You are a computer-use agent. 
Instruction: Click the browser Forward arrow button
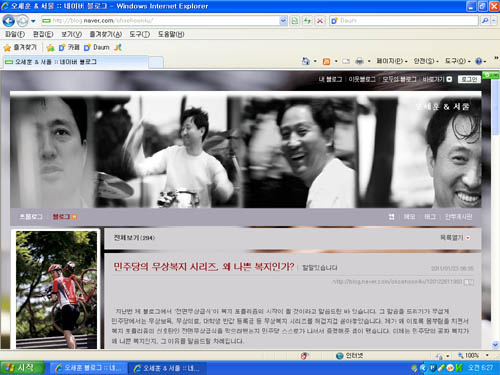pos(23,21)
